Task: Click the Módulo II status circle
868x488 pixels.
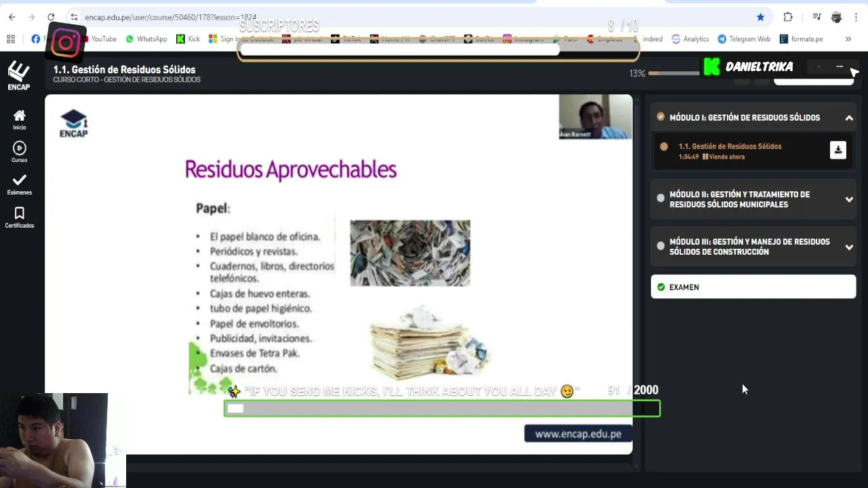Action: click(x=660, y=198)
